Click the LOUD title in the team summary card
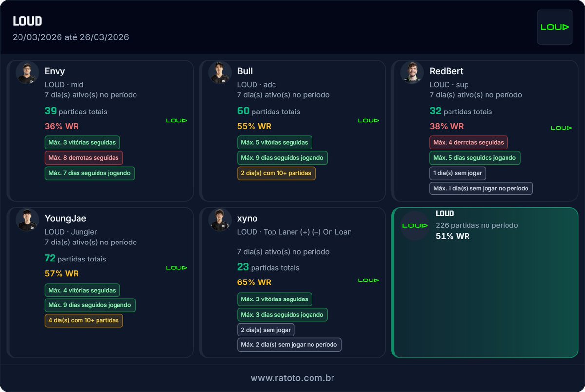 [x=445, y=213]
